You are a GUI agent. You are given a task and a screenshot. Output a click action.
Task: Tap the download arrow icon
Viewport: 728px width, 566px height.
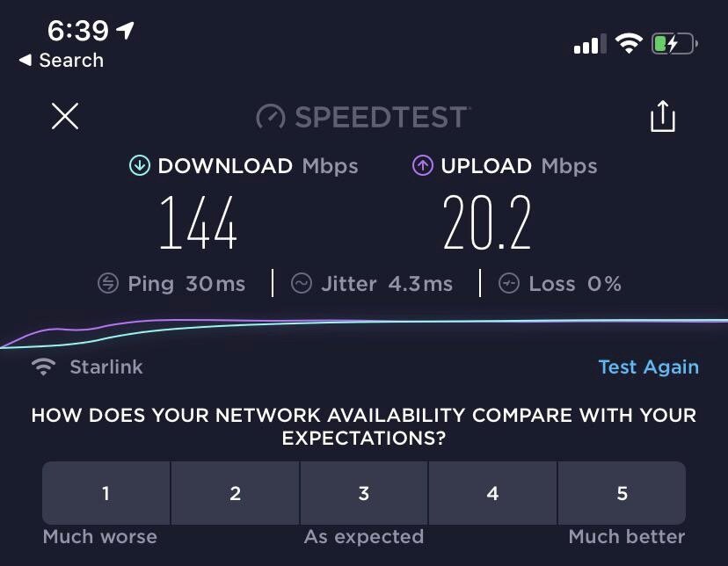pos(139,165)
